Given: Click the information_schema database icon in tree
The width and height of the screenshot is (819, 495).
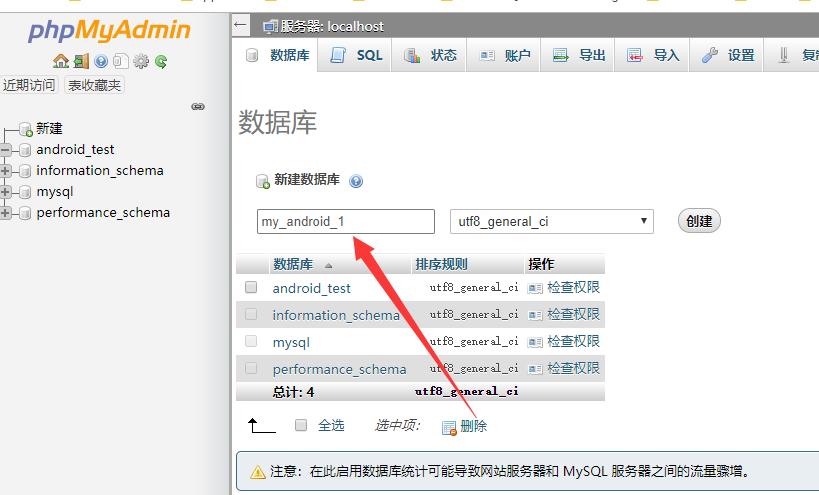Looking at the screenshot, I should [x=25, y=171].
